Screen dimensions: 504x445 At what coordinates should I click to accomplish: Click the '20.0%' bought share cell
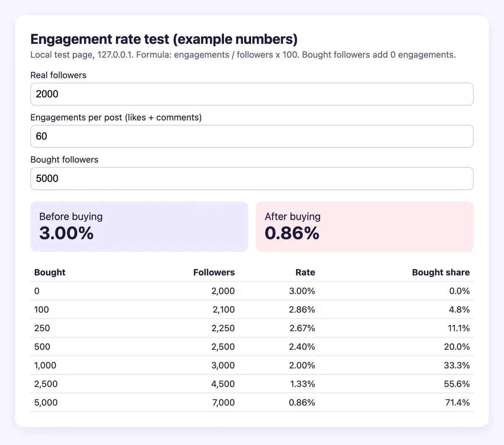(457, 347)
